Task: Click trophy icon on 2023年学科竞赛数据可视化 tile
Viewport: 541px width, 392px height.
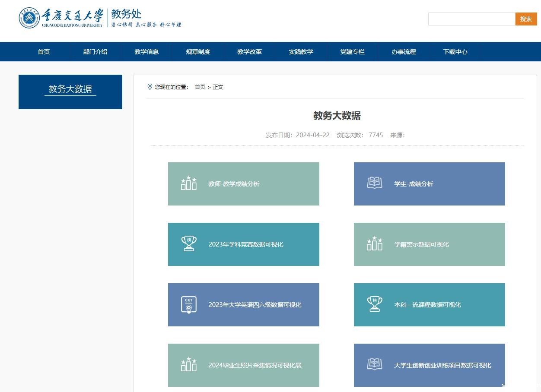Action: click(189, 243)
